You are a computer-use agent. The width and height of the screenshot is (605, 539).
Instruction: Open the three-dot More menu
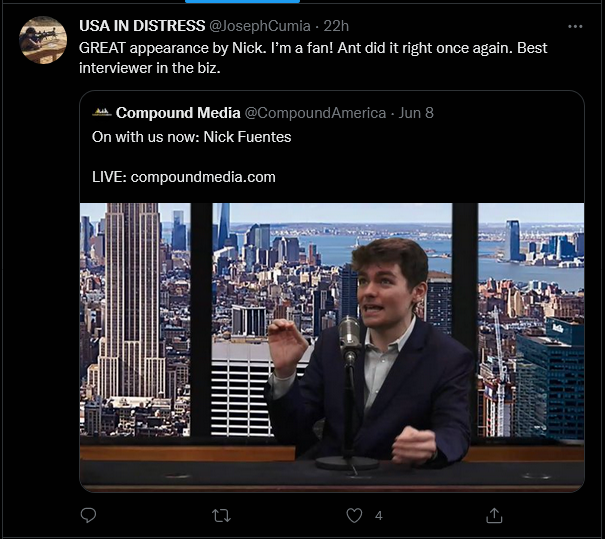click(574, 26)
